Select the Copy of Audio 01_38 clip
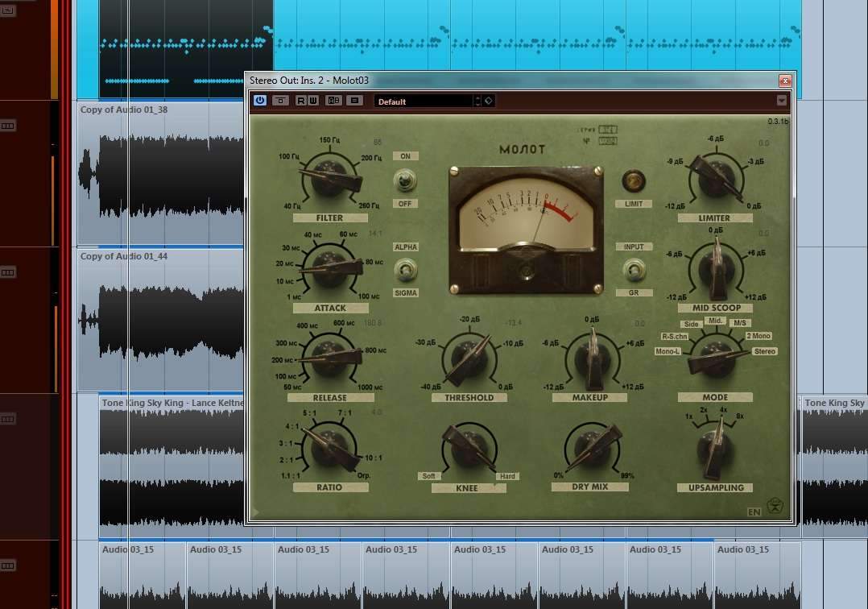This screenshot has width=868, height=609. pos(160,173)
